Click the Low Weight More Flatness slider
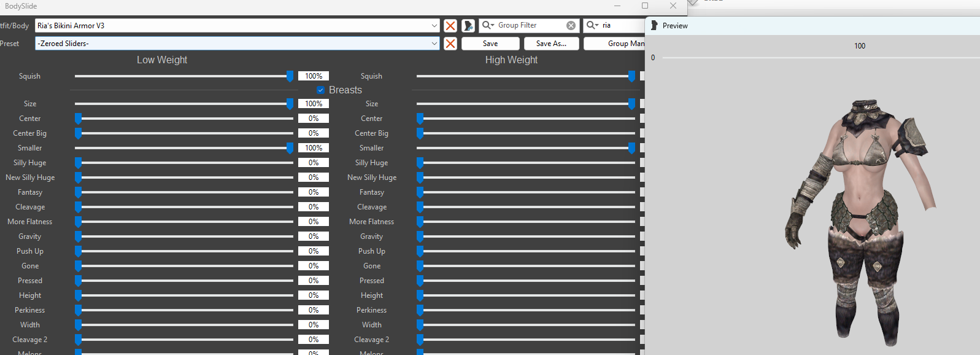980x355 pixels. 184,222
